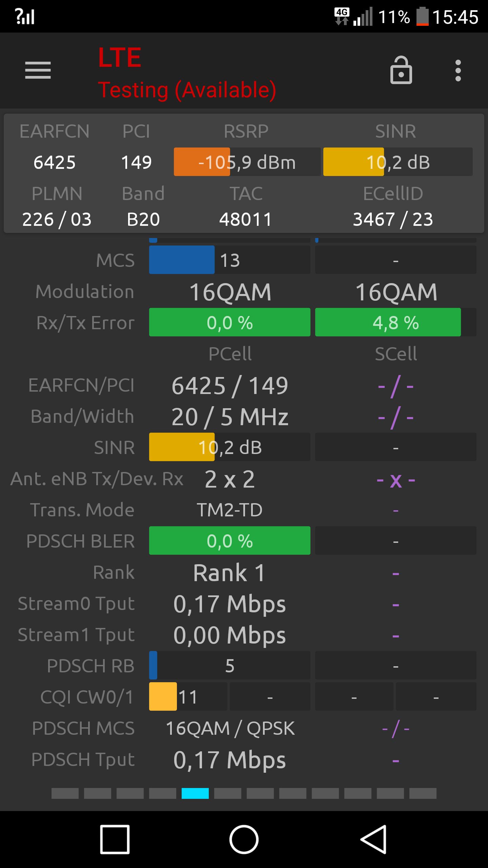Image resolution: width=488 pixels, height=868 pixels.
Task: Tap the unlocked padlock icon
Action: [401, 70]
